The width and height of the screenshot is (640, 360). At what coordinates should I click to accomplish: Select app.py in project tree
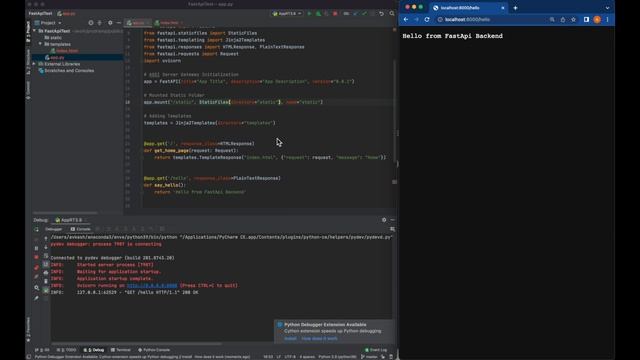(x=55, y=58)
